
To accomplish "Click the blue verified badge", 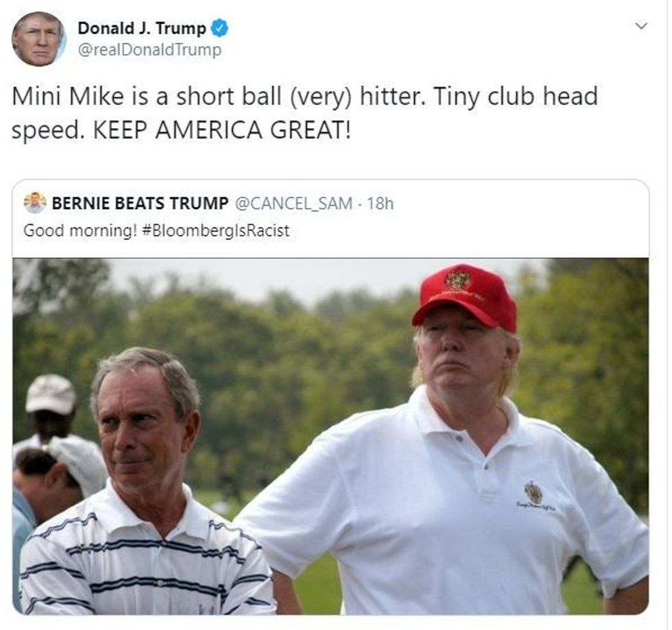I will pyautogui.click(x=220, y=28).
